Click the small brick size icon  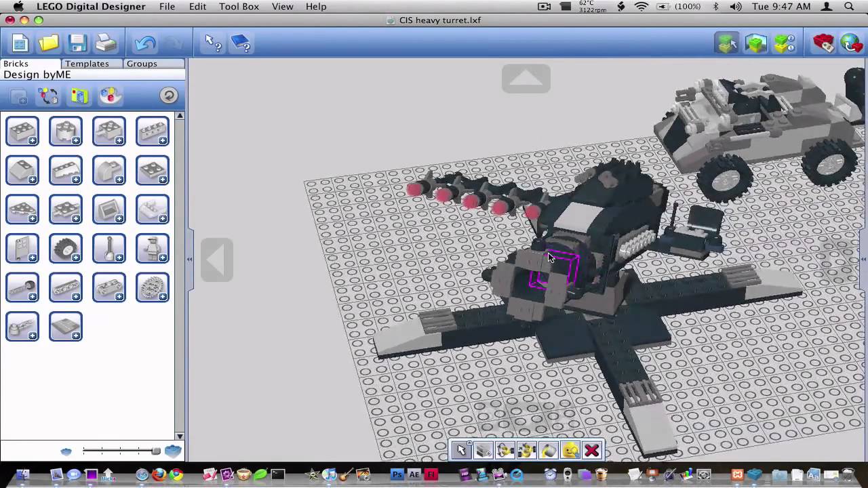click(66, 451)
